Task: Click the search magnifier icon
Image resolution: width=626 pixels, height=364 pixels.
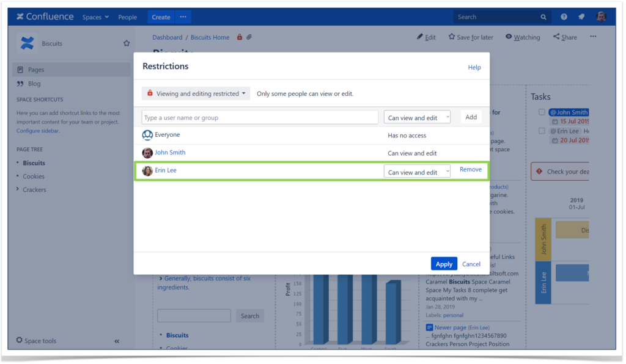Action: [x=544, y=16]
